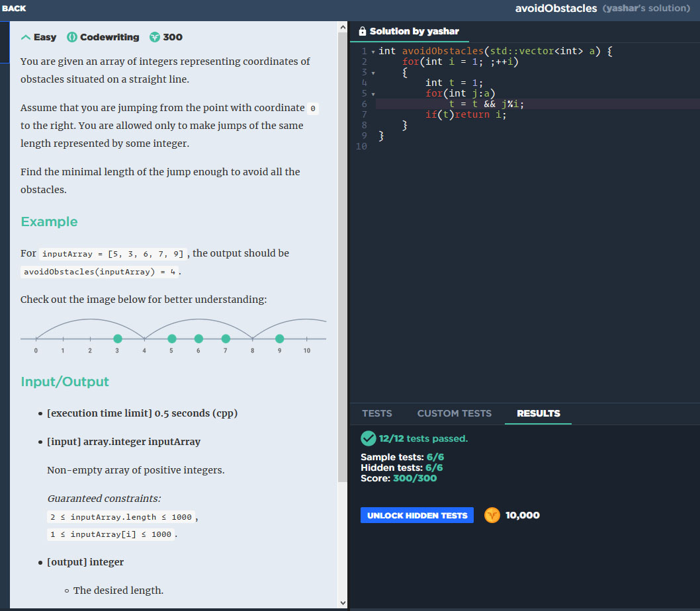Fold the inner for loop at line 5
Screen dimensions: 700x611
373,94
